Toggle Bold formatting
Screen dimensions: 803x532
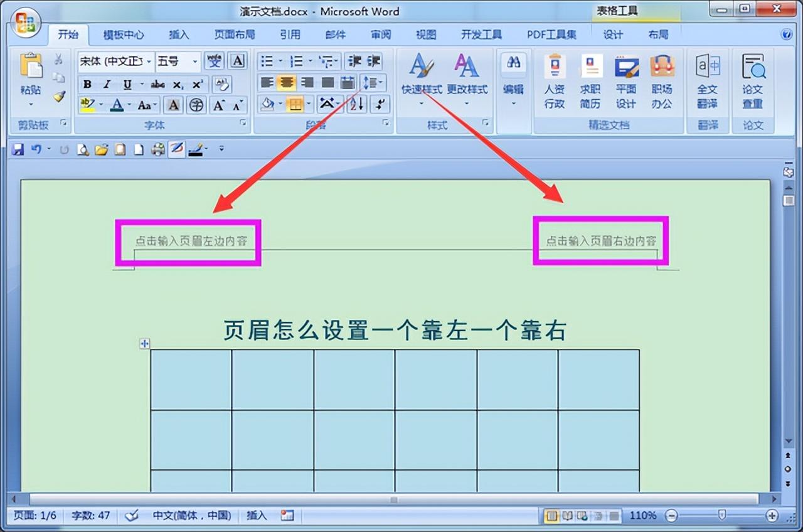pyautogui.click(x=87, y=84)
